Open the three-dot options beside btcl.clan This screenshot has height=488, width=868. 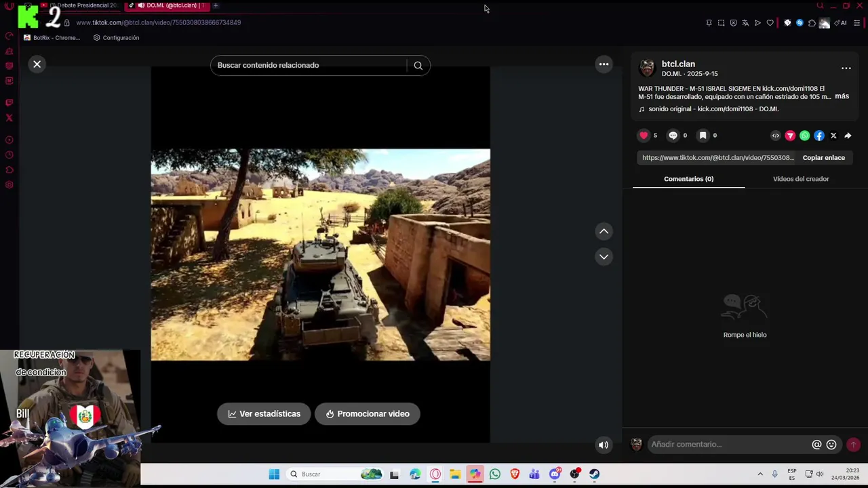click(846, 68)
